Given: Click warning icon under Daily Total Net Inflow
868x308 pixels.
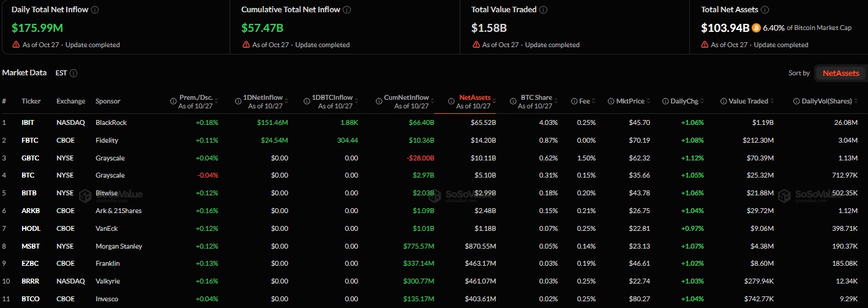Looking at the screenshot, I should pos(16,45).
